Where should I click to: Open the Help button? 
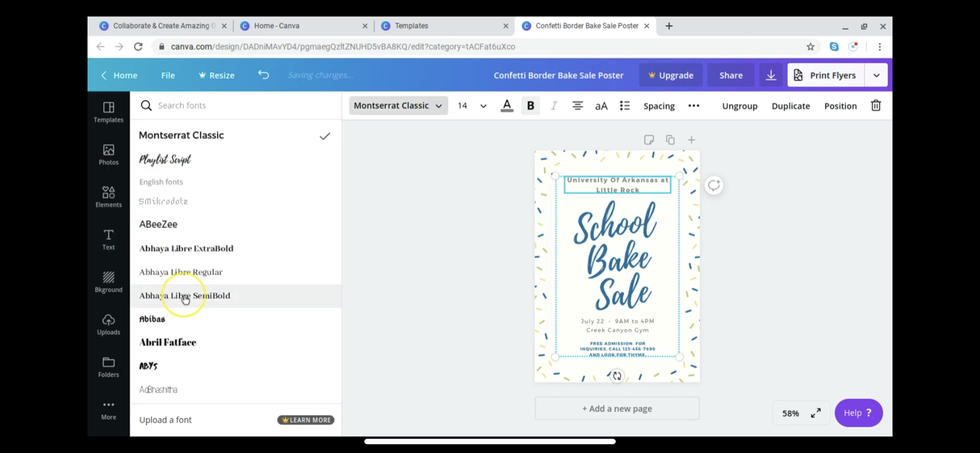tap(858, 413)
